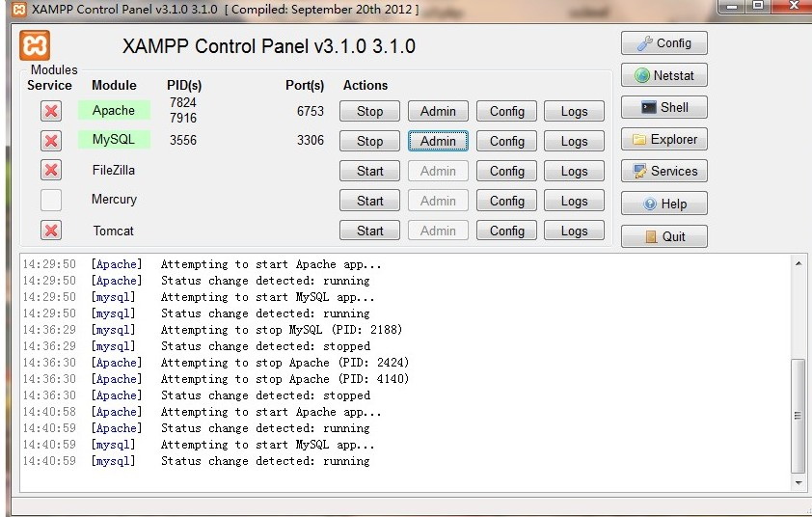812x517 pixels.
Task: Click the FileZilla module name
Action: tap(114, 170)
